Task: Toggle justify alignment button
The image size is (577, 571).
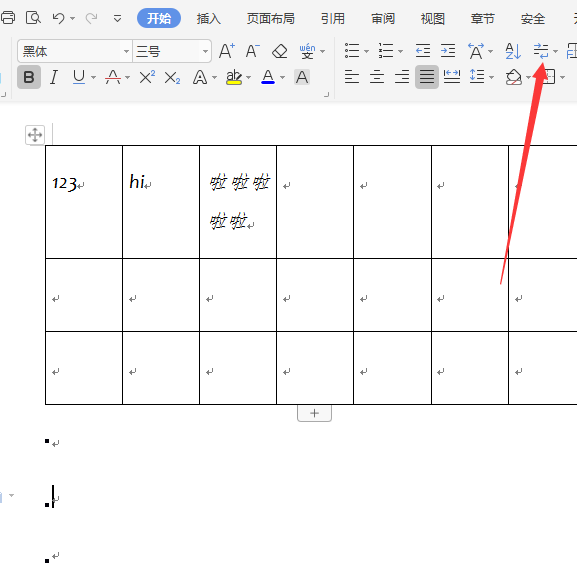Action: [427, 77]
